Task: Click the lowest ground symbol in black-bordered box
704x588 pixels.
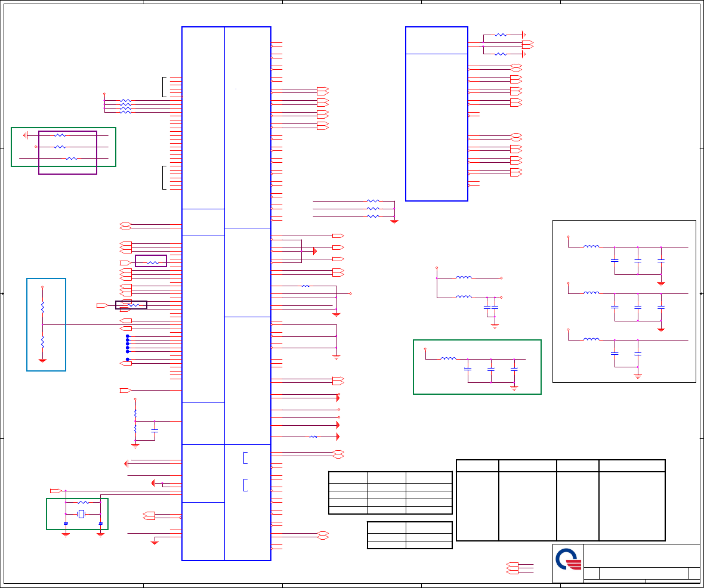Action: 638,376
